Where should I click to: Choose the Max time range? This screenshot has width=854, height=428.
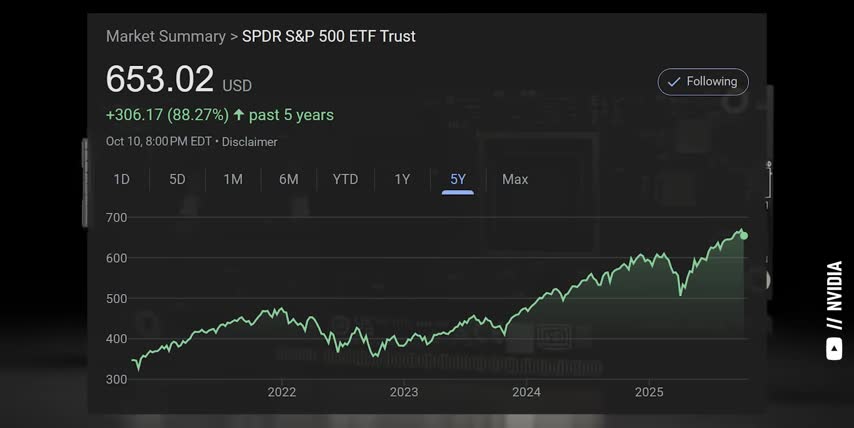[x=515, y=179]
